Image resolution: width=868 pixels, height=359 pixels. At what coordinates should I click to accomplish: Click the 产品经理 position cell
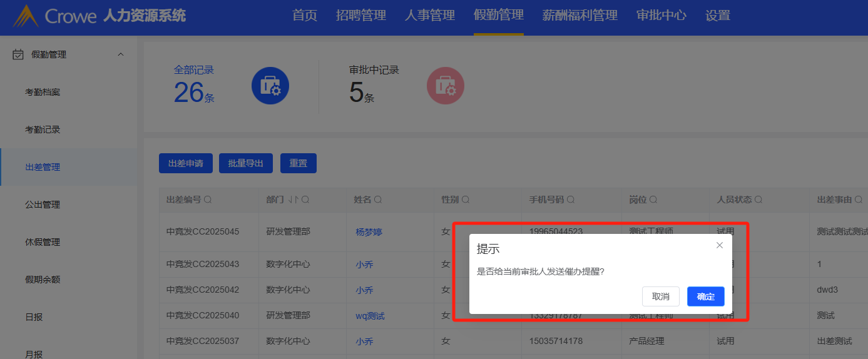pyautogui.click(x=646, y=341)
